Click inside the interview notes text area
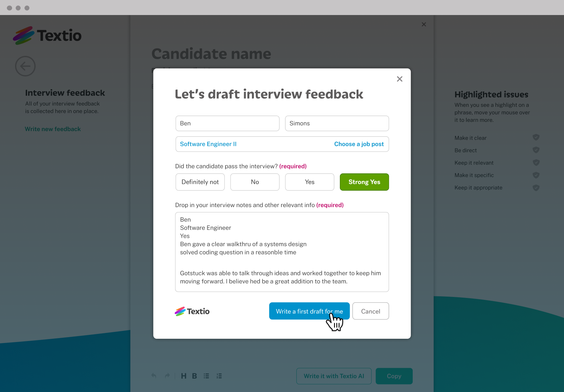 pyautogui.click(x=282, y=252)
